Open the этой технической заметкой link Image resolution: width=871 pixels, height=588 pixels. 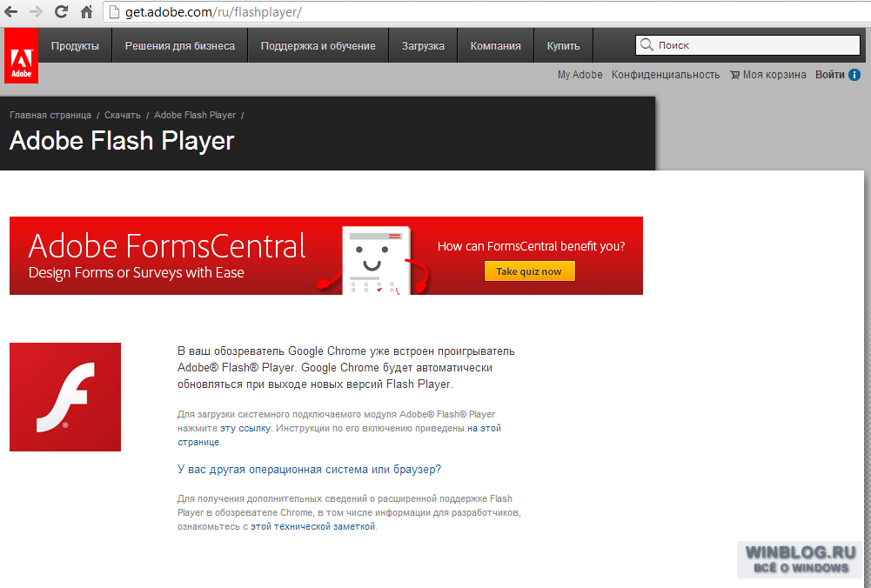[312, 526]
